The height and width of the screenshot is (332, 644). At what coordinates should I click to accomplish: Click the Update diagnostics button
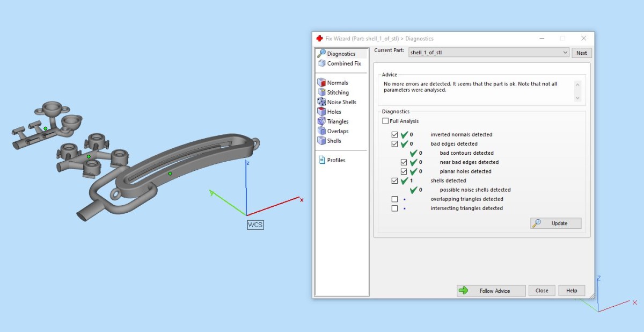point(555,223)
